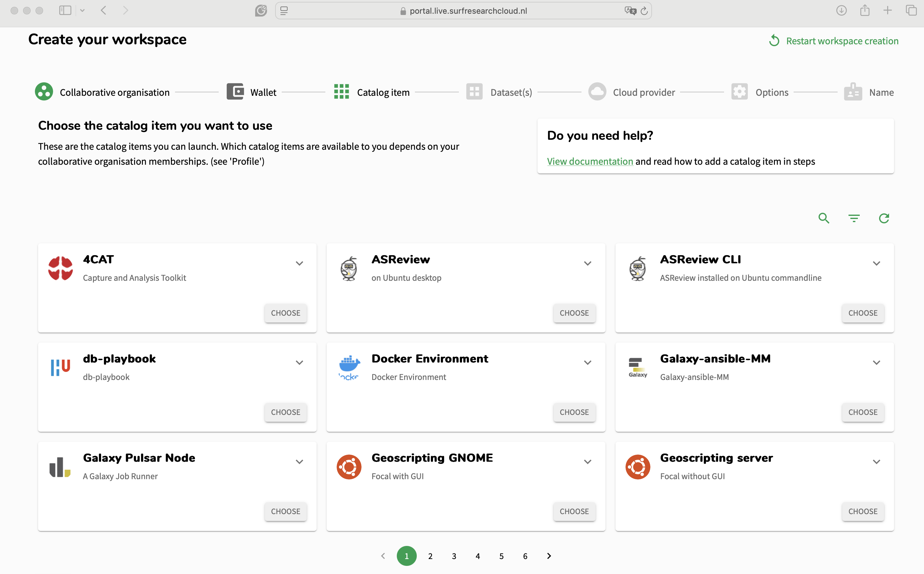Choose the Geoscripting server item
This screenshot has height=574, width=924.
tap(863, 511)
